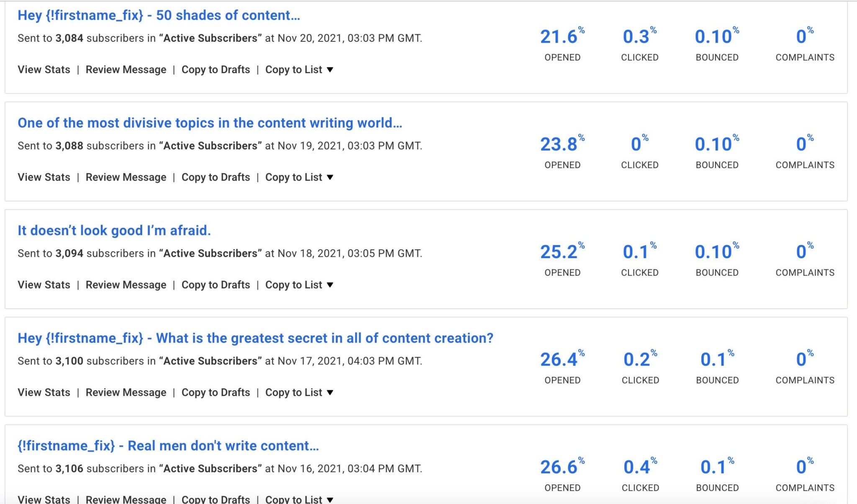
Task: Click the 0% complaints value for Nov 17
Action: tap(805, 359)
